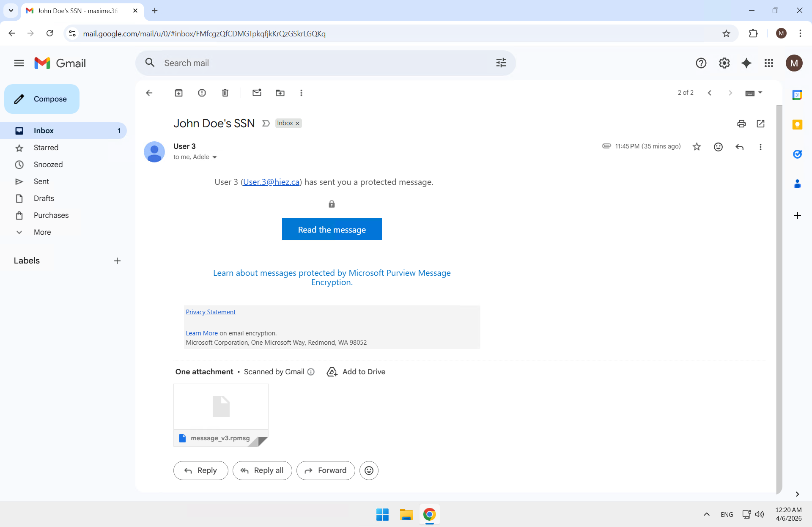Click the Move to folder icon
Viewport: 812px width, 527px height.
[280, 93]
